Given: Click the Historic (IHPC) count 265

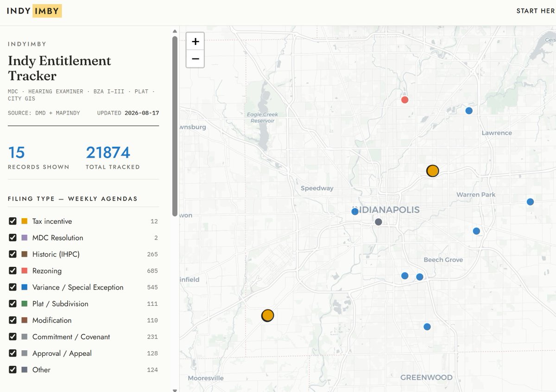Looking at the screenshot, I should coord(152,254).
